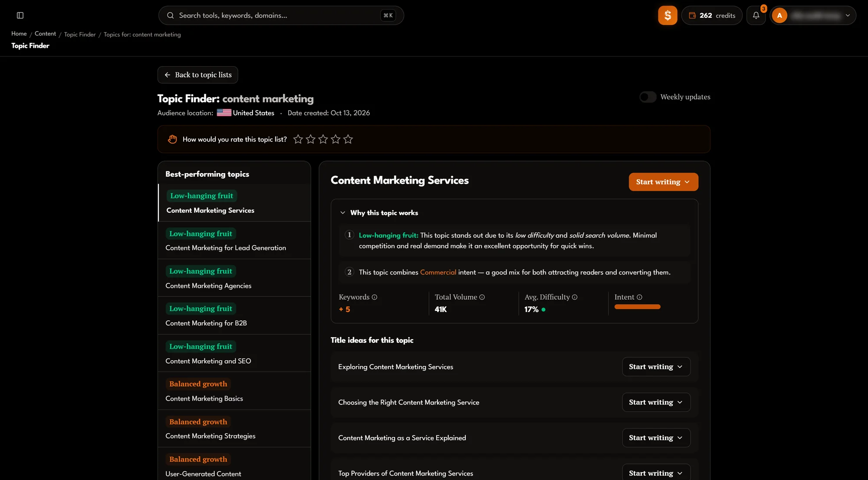Click Back to topic lists button
Screen dimensions: 868x480
(197, 75)
